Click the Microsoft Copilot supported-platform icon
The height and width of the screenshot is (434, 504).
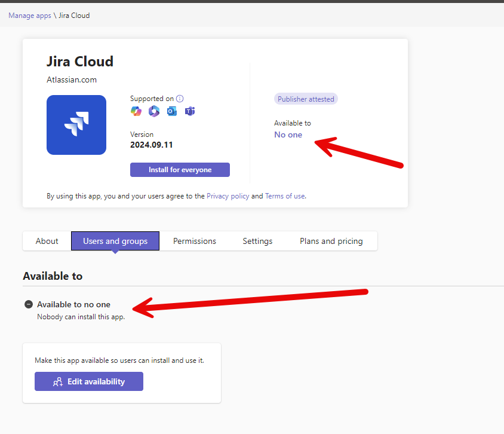point(136,111)
